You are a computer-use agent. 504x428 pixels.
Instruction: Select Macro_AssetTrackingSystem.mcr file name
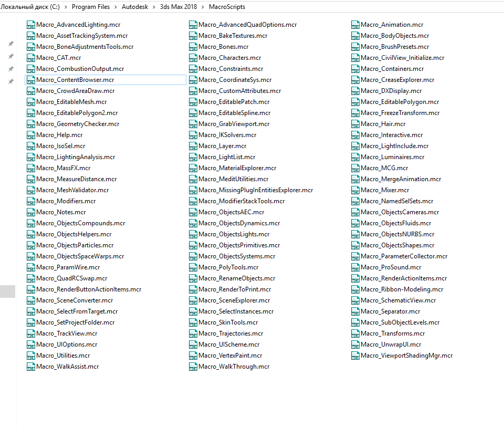(x=82, y=36)
